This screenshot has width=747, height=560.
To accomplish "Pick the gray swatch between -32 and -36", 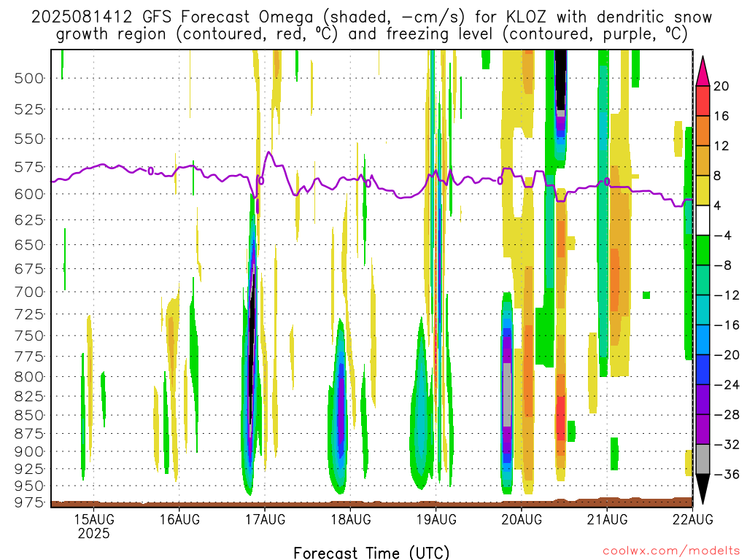I will (703, 459).
